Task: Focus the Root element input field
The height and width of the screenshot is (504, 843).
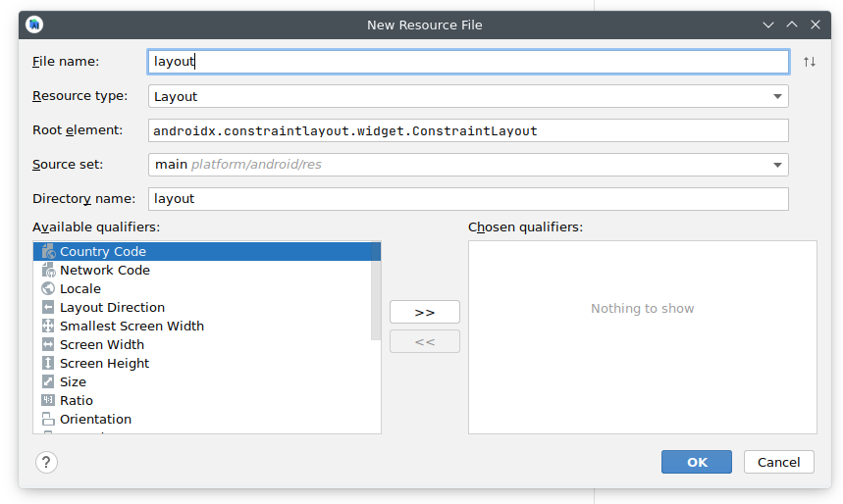Action: pos(467,130)
